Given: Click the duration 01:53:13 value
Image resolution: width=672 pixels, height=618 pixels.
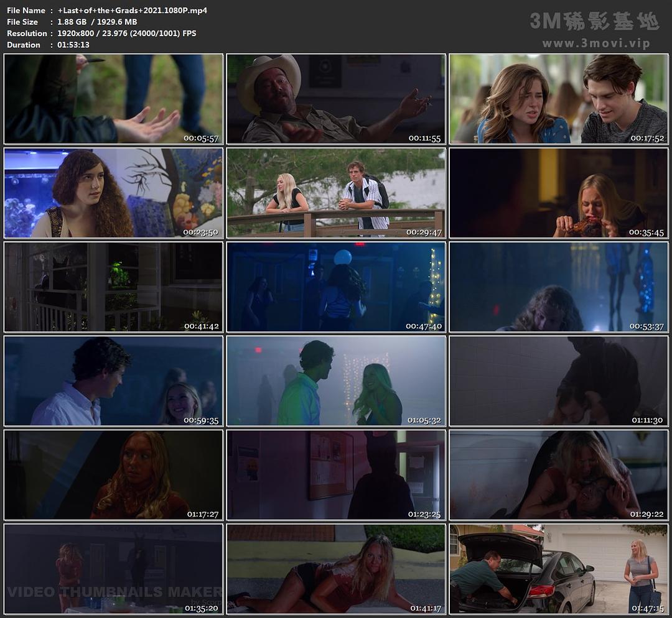Looking at the screenshot, I should (x=73, y=45).
